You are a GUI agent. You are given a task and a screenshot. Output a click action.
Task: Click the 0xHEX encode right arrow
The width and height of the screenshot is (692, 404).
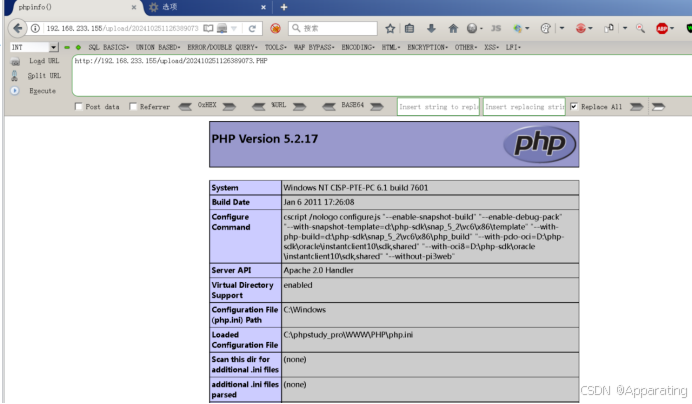[x=229, y=107]
